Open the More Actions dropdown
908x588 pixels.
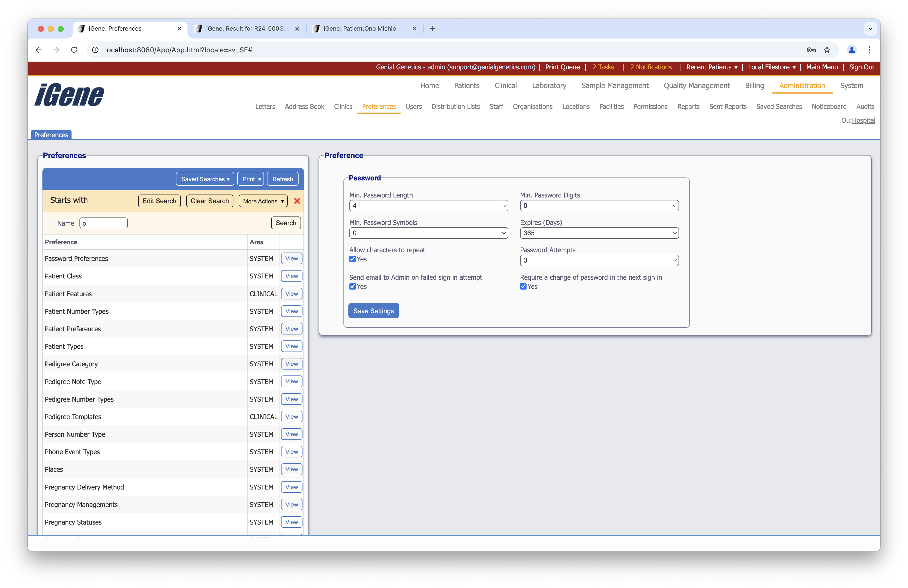coord(263,201)
